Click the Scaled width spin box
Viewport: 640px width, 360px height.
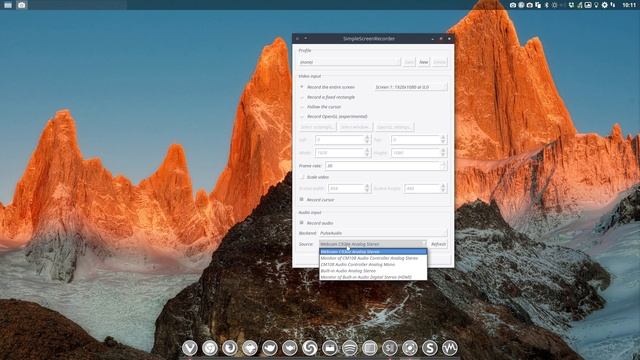pyautogui.click(x=349, y=188)
